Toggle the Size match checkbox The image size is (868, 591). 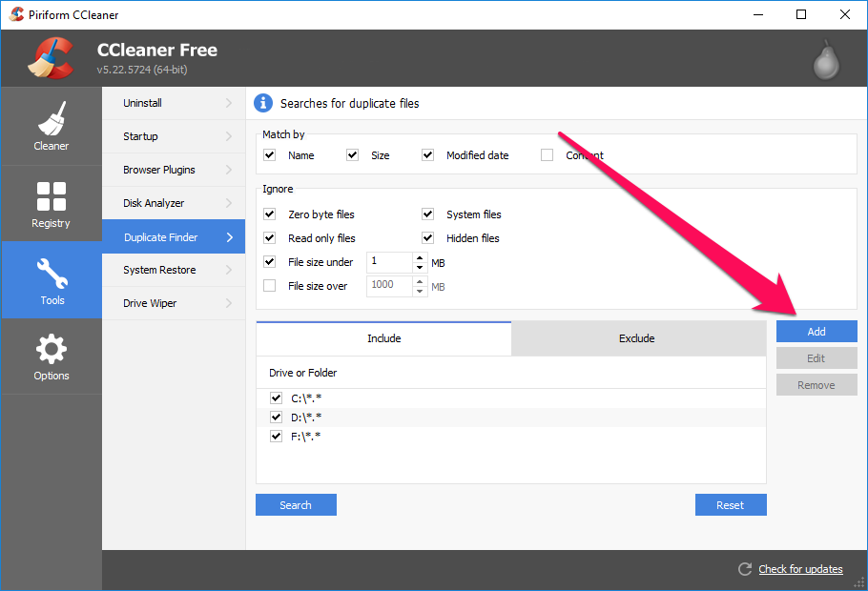coord(353,155)
